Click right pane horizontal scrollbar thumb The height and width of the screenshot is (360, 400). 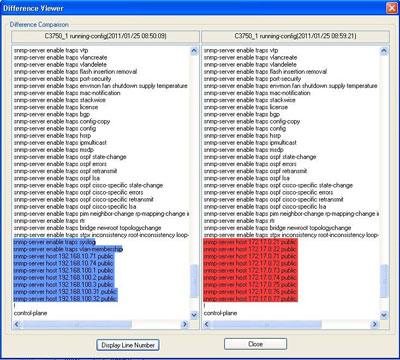click(266, 324)
